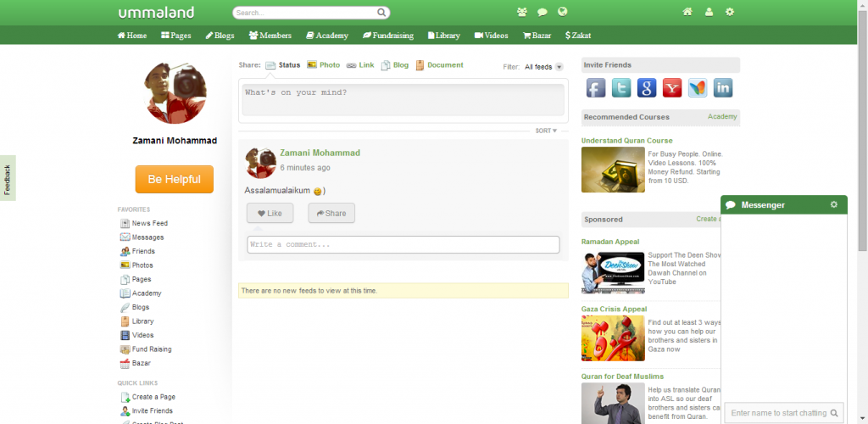Click the profile person icon in header
The image size is (868, 424).
pyautogui.click(x=709, y=13)
